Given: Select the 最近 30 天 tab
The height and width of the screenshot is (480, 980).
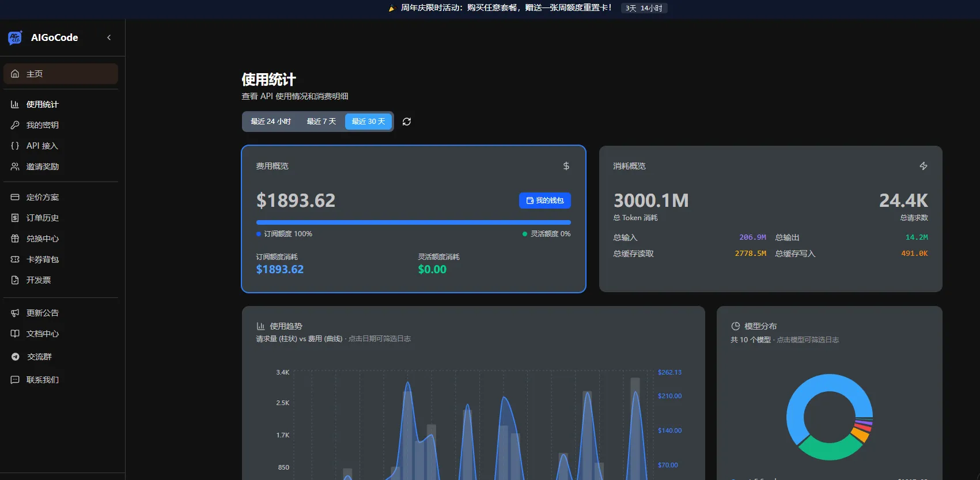Looking at the screenshot, I should [368, 122].
